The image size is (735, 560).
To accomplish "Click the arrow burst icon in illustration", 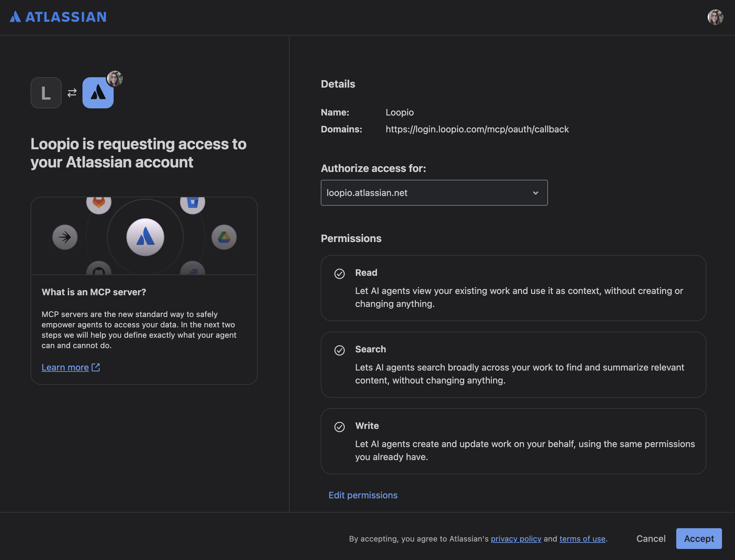I will (65, 237).
